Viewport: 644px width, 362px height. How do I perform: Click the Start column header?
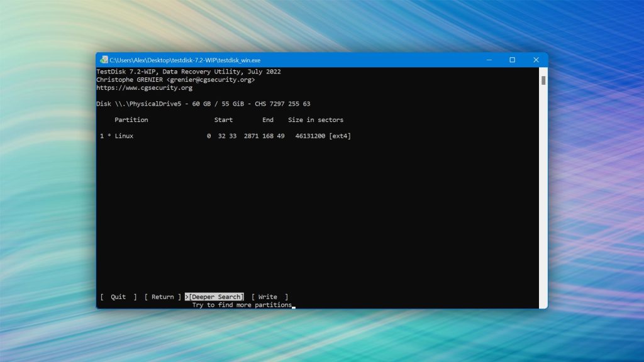pyautogui.click(x=223, y=119)
